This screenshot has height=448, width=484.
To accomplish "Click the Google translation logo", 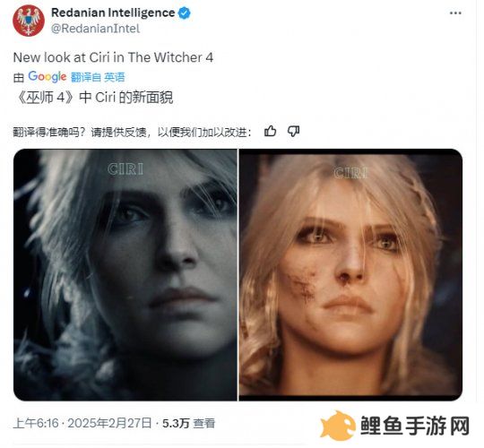I will click(x=48, y=76).
